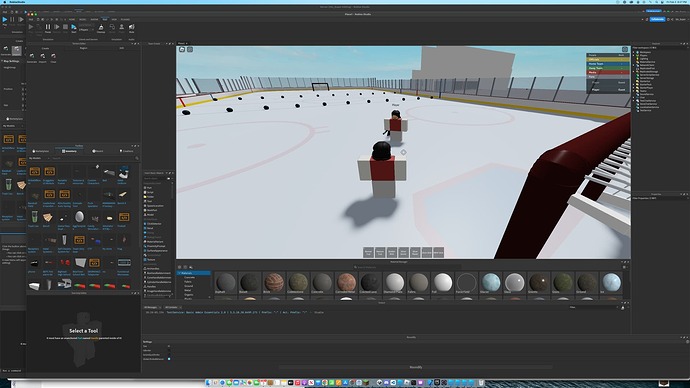Click the Toolbox search input field
690x388 pixels.
pos(92,158)
